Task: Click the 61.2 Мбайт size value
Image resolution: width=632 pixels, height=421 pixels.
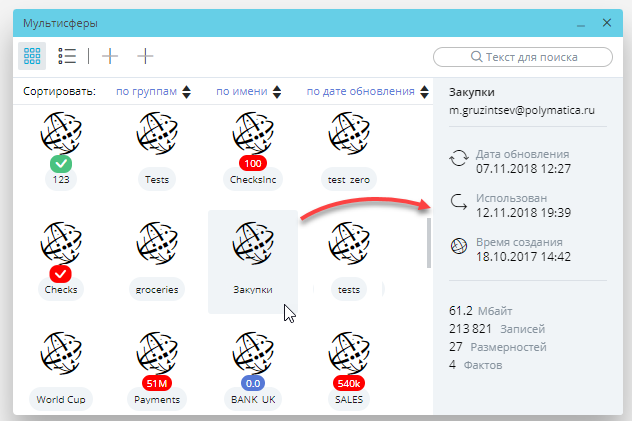Action: pyautogui.click(x=480, y=311)
